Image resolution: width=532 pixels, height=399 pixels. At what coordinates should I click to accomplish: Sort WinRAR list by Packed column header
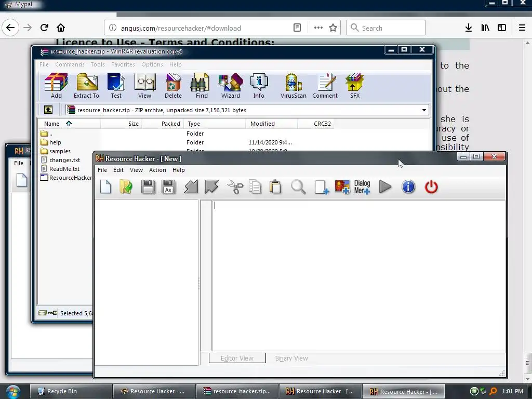163,124
